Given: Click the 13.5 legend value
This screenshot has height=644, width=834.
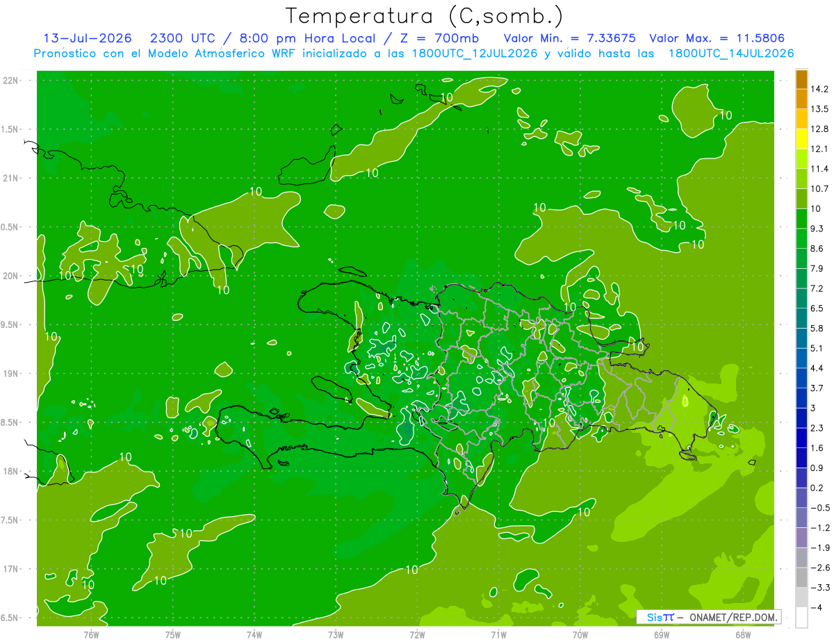Looking at the screenshot, I should pyautogui.click(x=819, y=109).
